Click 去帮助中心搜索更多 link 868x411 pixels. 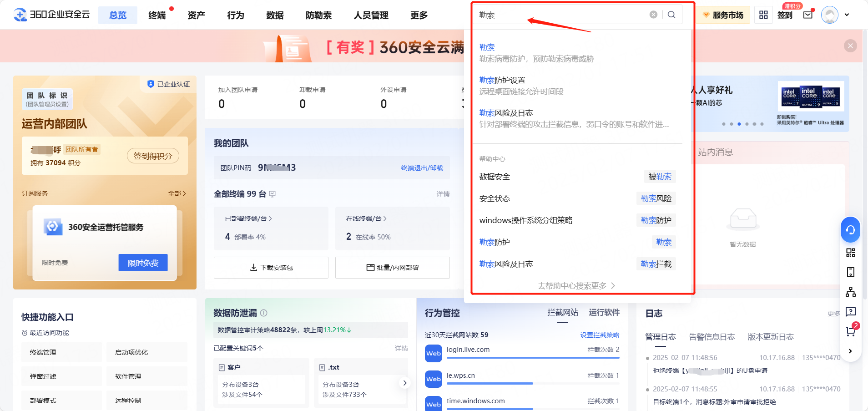tap(576, 286)
